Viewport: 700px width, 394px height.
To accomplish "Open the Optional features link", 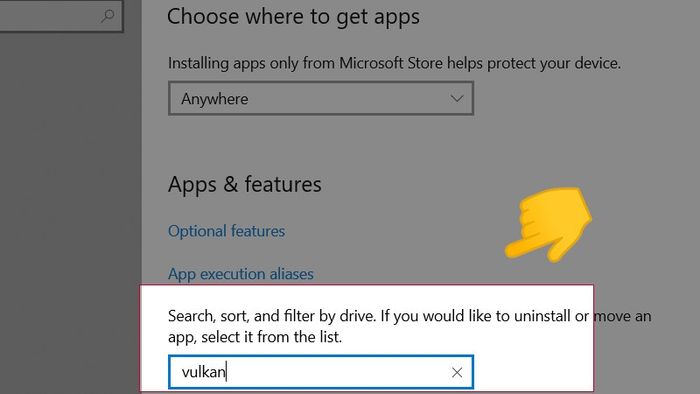I will point(226,231).
